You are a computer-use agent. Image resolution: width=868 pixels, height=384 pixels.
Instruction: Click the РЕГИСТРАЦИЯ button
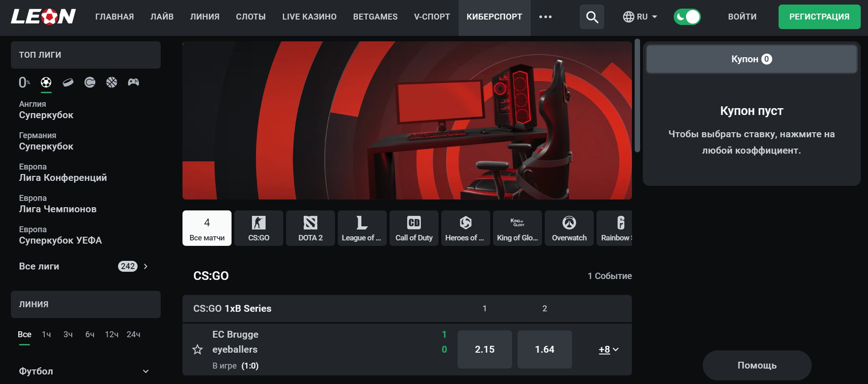pos(819,17)
